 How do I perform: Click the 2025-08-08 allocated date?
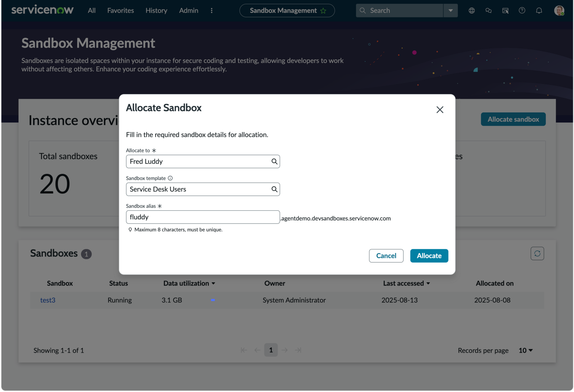coord(492,300)
